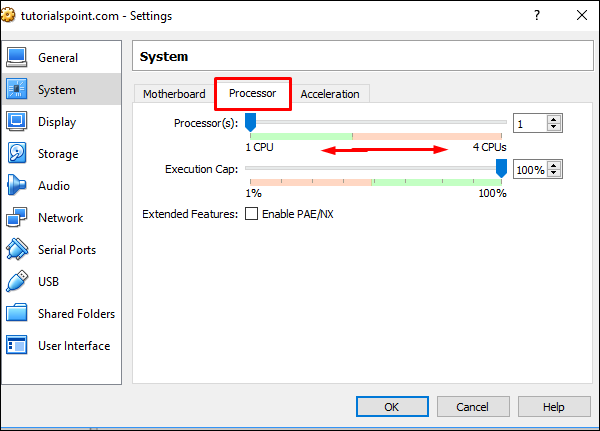Select the Serial Ports icon
The width and height of the screenshot is (600, 431).
click(x=17, y=250)
